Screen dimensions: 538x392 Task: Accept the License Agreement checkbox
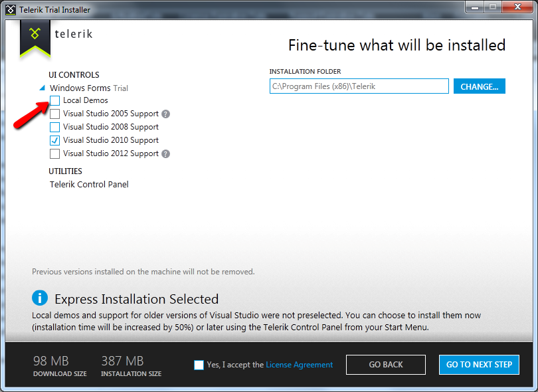click(199, 365)
